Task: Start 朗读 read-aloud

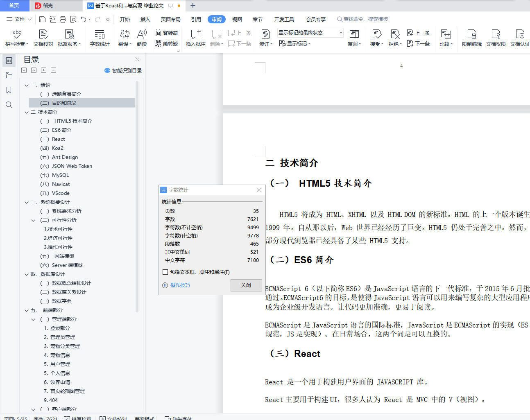Action: point(142,38)
